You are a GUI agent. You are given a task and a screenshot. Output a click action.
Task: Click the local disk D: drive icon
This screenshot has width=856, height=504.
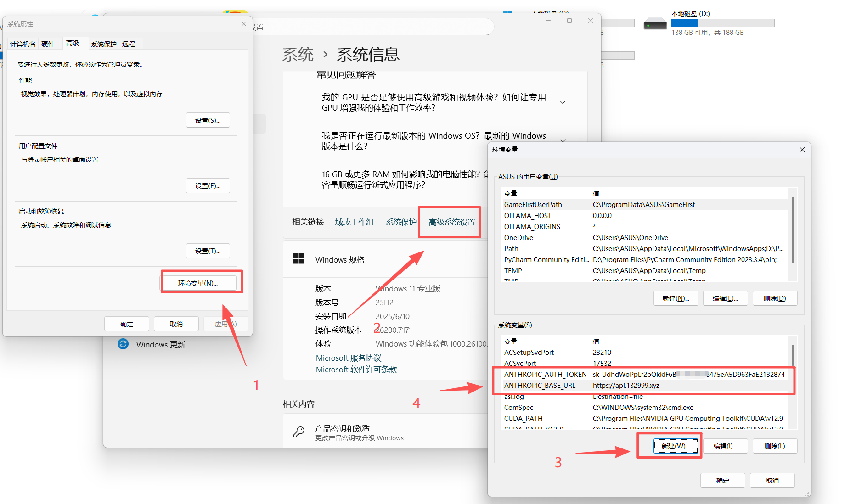tap(655, 23)
